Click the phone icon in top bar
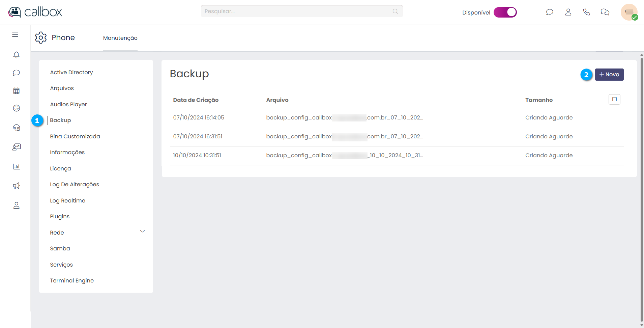Image resolution: width=644 pixels, height=328 pixels. 586,12
